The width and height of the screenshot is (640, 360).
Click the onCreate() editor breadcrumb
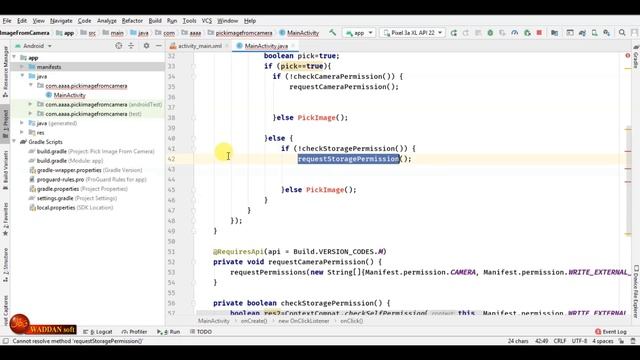pyautogui.click(x=254, y=321)
